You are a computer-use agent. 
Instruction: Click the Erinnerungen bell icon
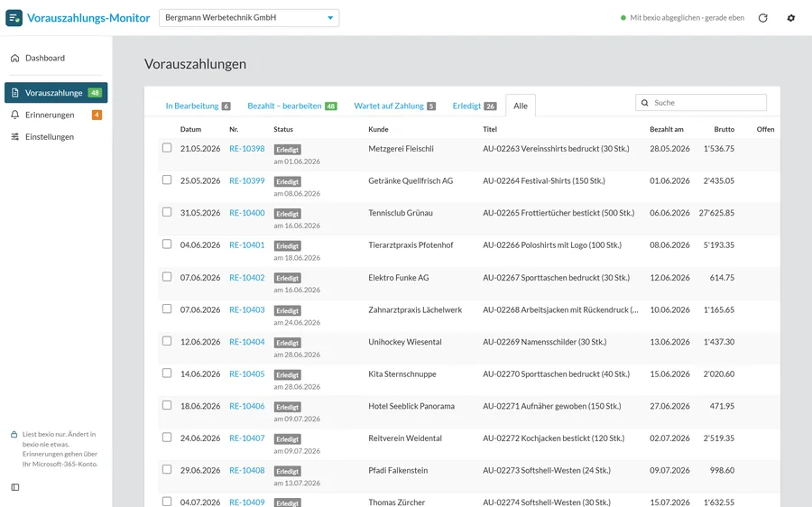click(15, 115)
